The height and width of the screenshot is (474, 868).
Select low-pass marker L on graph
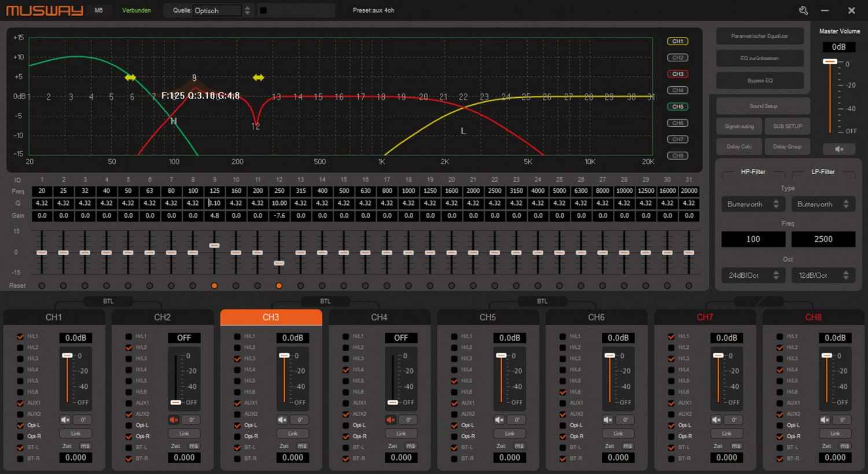[x=463, y=131]
